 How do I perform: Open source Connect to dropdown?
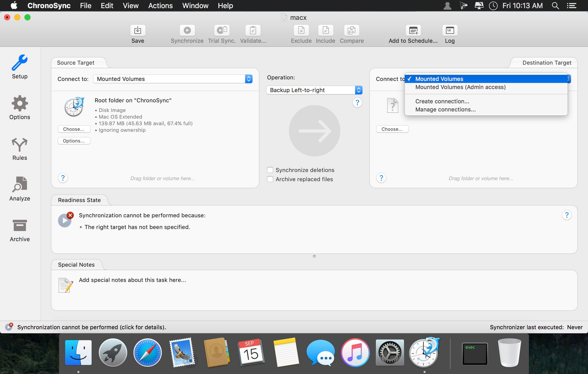click(x=173, y=79)
